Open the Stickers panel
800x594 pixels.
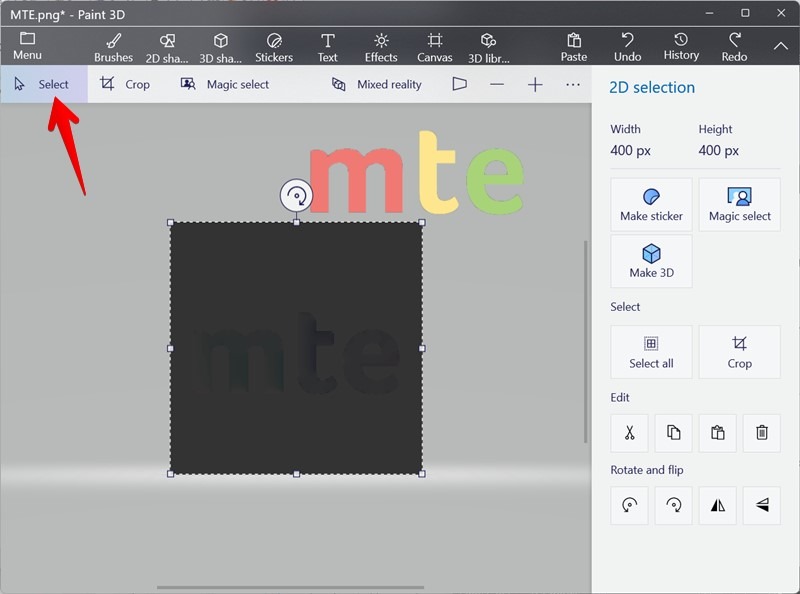pos(274,45)
